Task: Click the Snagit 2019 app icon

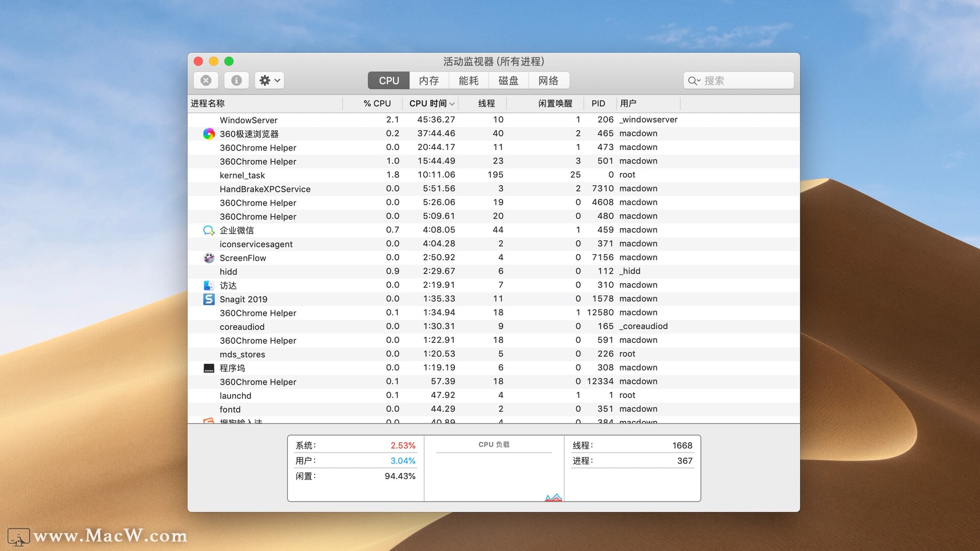Action: coord(209,299)
